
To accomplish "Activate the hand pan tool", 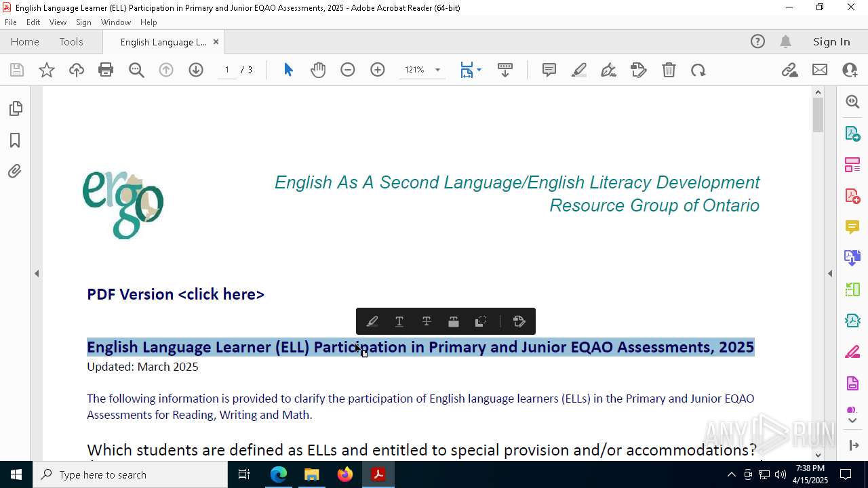I will pos(318,70).
